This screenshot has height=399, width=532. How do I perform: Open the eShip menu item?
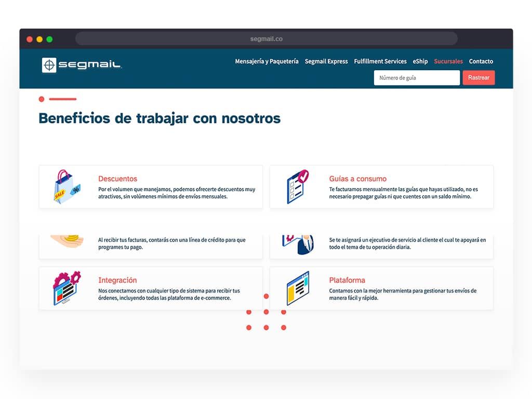click(x=420, y=61)
